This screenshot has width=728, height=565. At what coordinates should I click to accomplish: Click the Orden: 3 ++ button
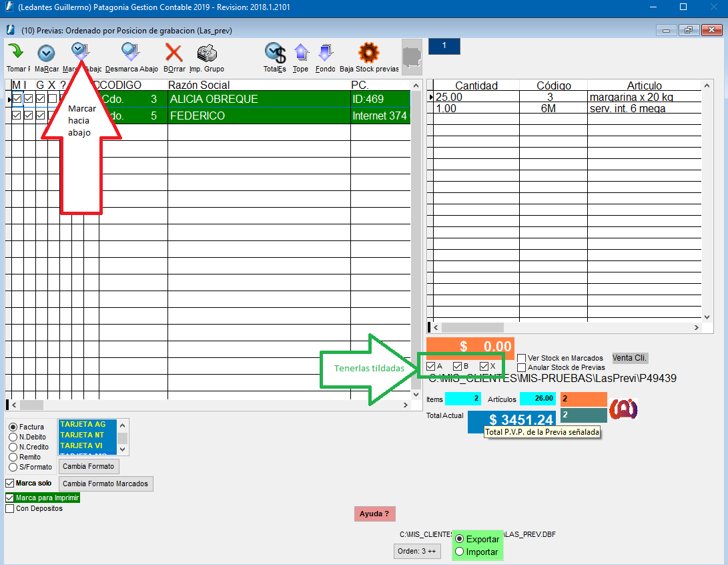(417, 551)
